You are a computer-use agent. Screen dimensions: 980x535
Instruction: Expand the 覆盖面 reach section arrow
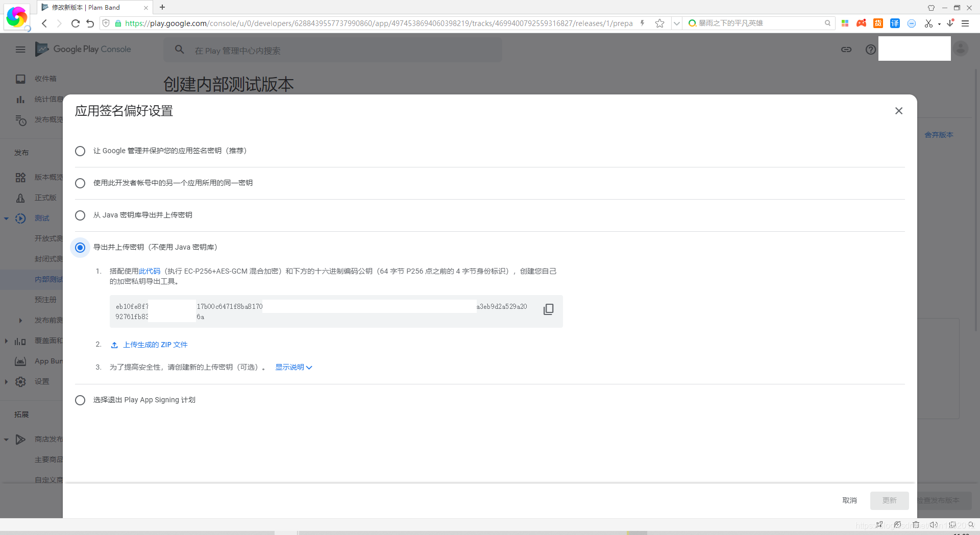pyautogui.click(x=6, y=341)
